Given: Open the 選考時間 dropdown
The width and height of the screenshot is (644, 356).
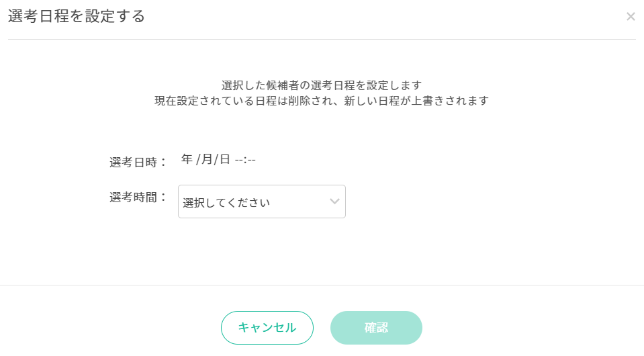Looking at the screenshot, I should [x=261, y=202].
